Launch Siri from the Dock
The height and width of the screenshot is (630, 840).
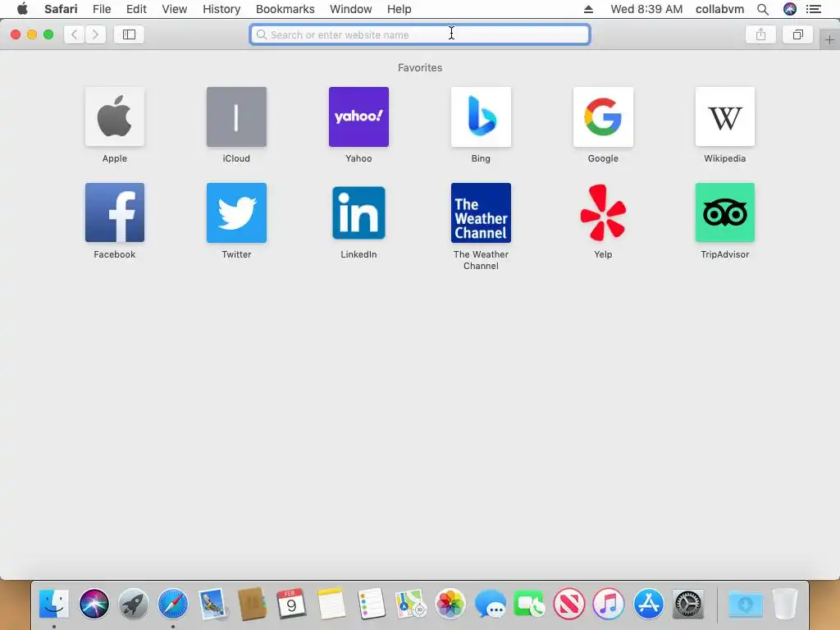[94, 604]
